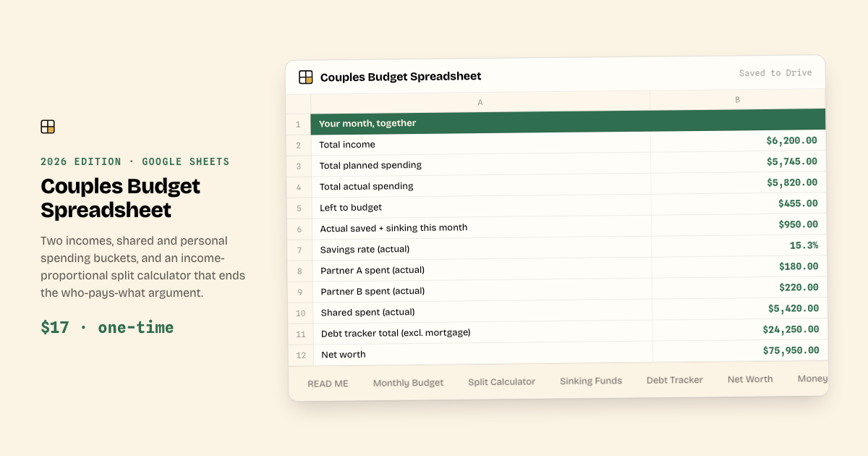Select the 'Partner B spent (actual)' cell

coord(483,291)
